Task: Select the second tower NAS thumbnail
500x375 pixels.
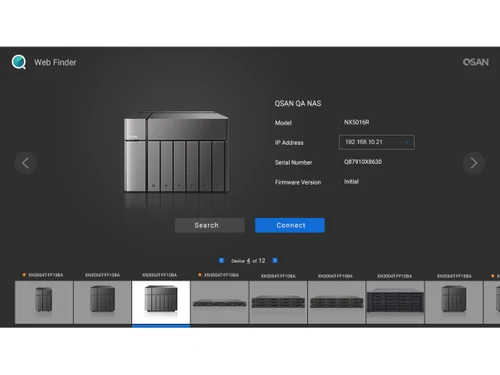Action: pyautogui.click(x=102, y=302)
